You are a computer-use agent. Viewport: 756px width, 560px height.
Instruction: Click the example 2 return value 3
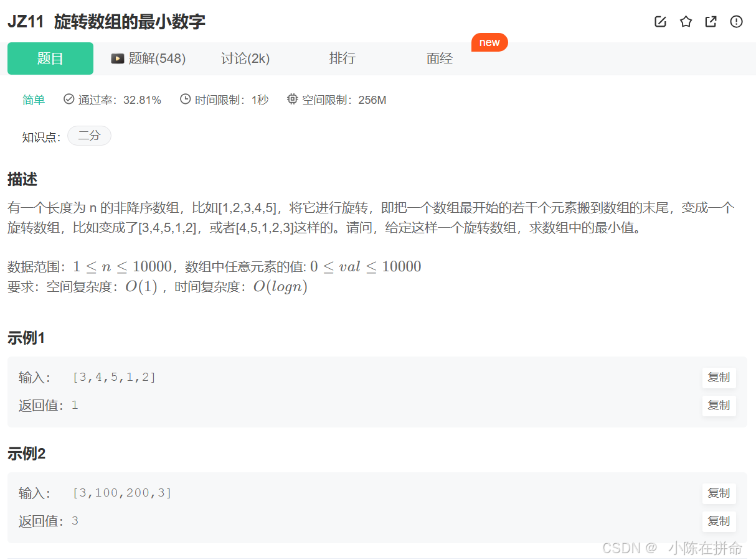(x=75, y=521)
